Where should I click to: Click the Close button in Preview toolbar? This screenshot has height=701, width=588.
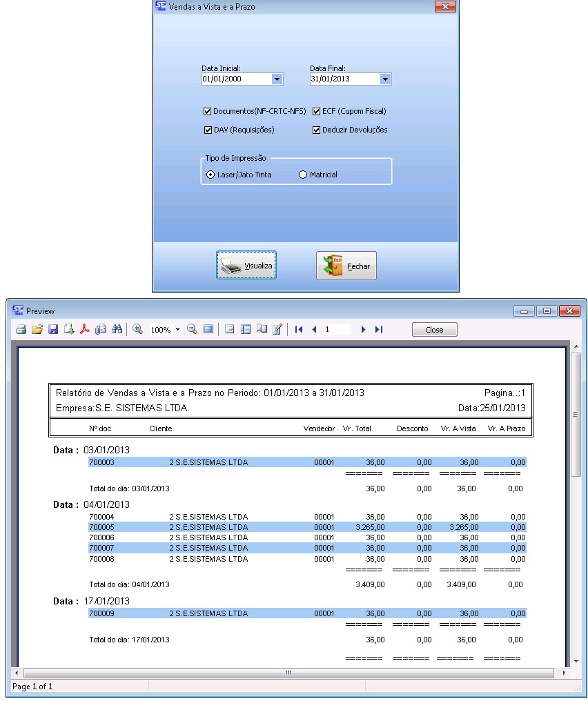434,330
